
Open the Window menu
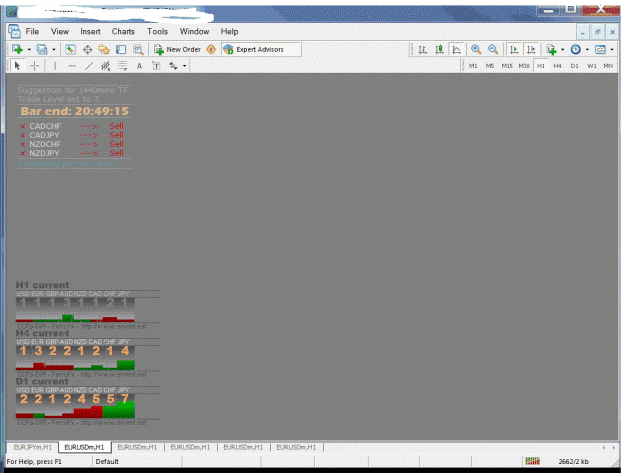195,31
